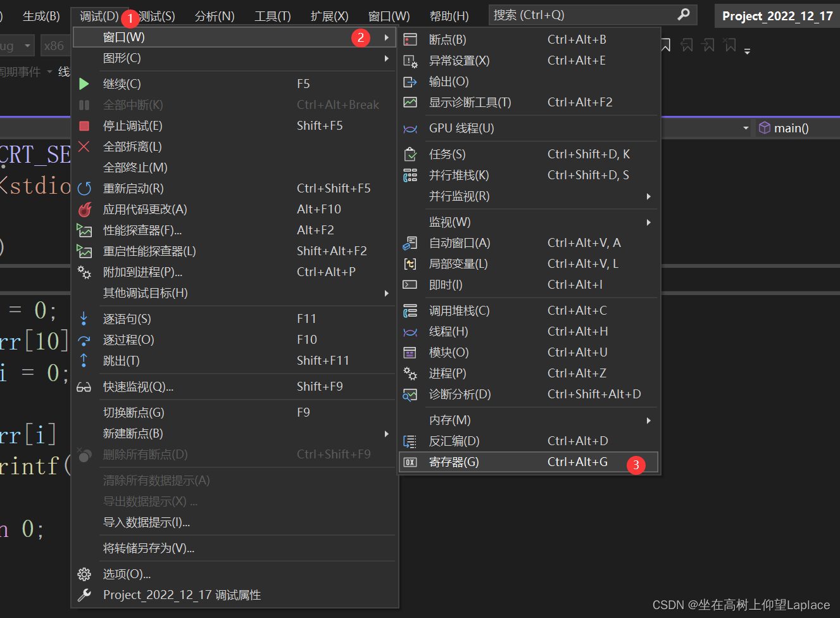This screenshot has height=618, width=840.
Task: Open the Build (生成) menu
Action: tap(41, 16)
